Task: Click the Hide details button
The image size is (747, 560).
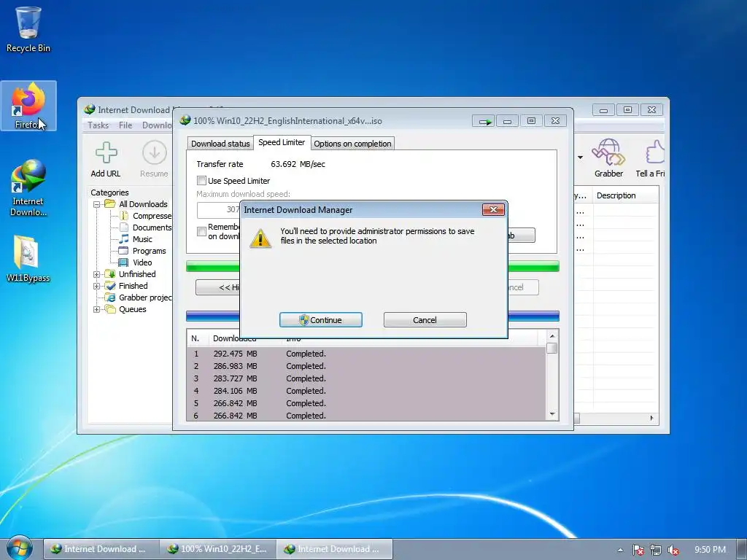Action: pos(217,287)
